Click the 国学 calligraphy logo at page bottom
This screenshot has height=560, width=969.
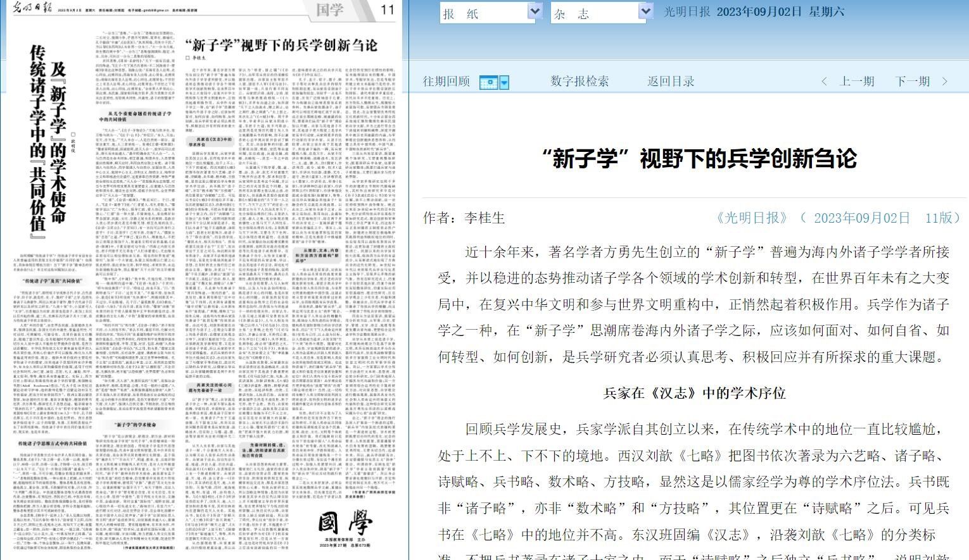coord(345,523)
